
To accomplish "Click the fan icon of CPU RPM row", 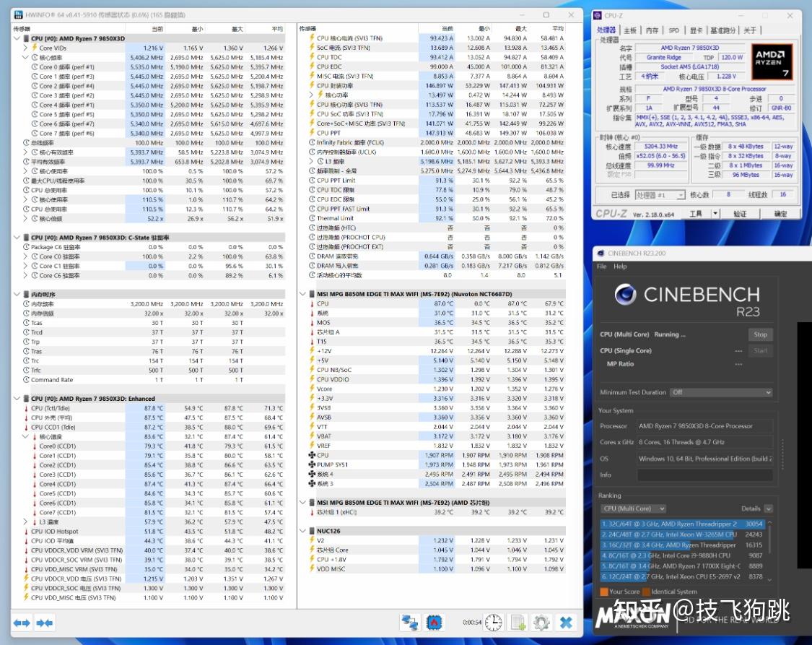I will tap(312, 455).
